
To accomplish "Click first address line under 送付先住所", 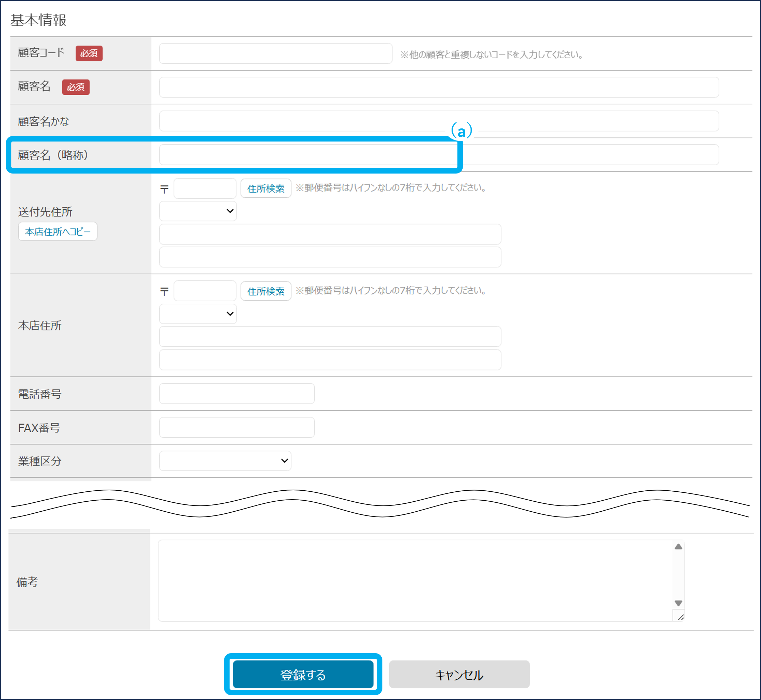I will [330, 234].
